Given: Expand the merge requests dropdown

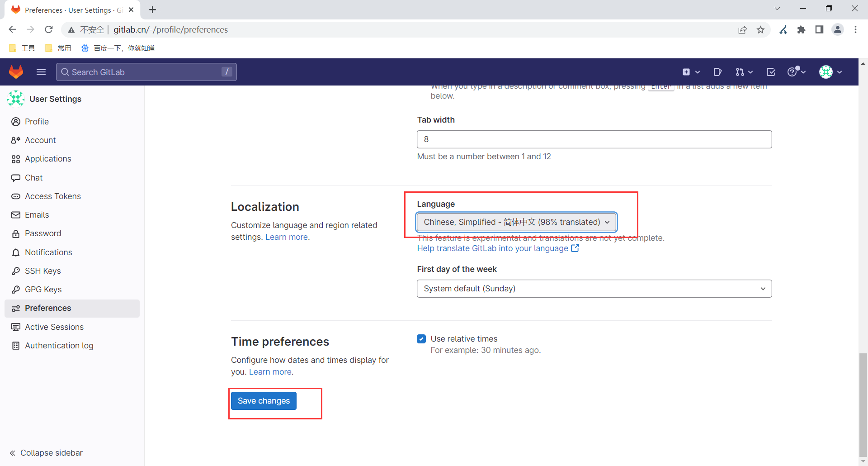Looking at the screenshot, I should [744, 72].
